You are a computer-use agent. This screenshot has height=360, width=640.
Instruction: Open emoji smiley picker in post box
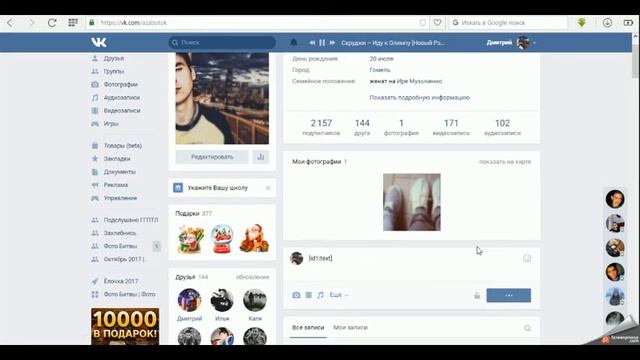pyautogui.click(x=527, y=258)
